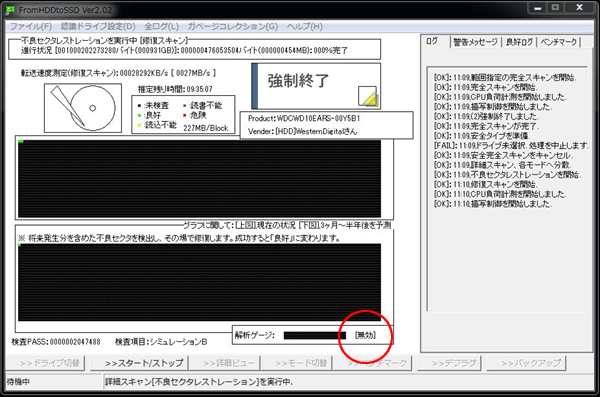Open the ヘルプ(H) menu
Viewport: 600px width, 397px height.
305,26
